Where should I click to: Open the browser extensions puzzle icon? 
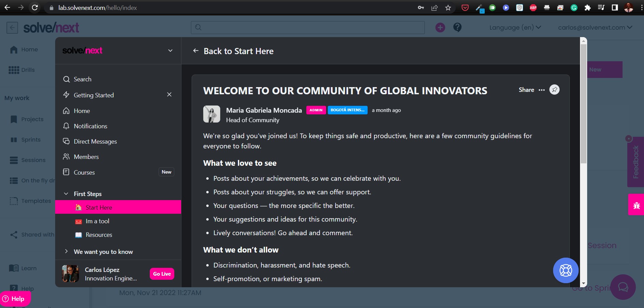[587, 7]
